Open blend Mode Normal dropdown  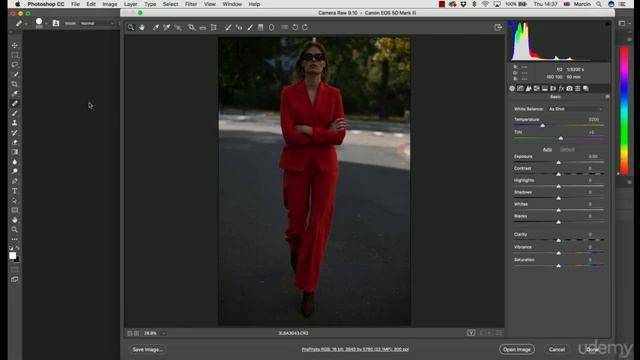[97, 23]
